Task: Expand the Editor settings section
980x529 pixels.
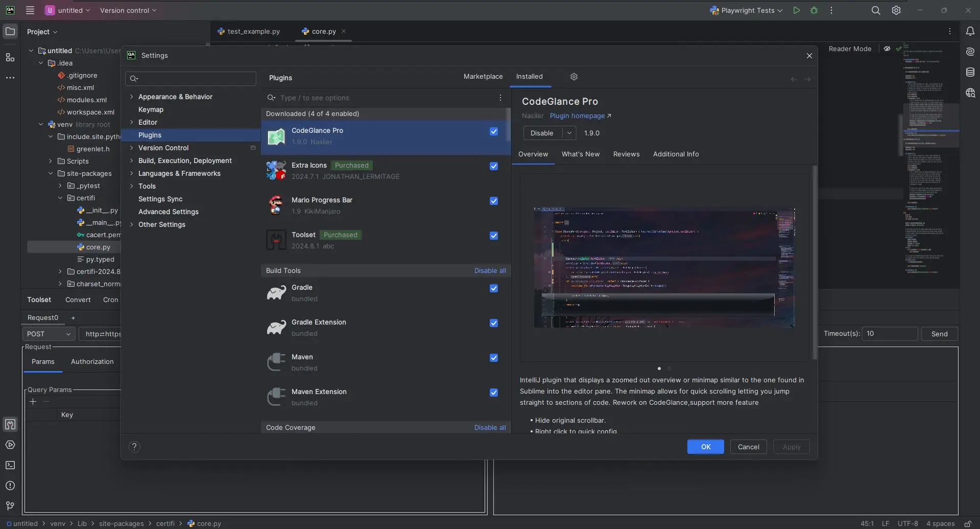Action: [x=131, y=122]
